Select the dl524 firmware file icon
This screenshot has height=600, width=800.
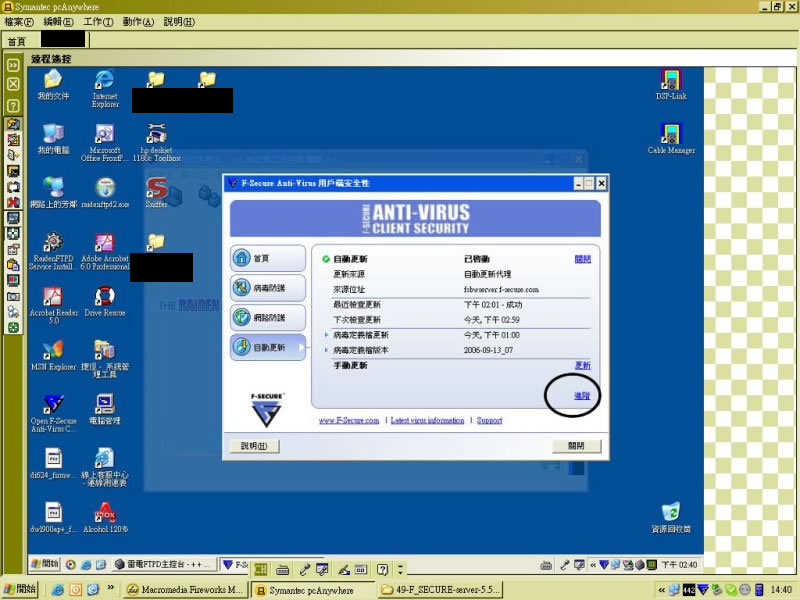(x=53, y=464)
